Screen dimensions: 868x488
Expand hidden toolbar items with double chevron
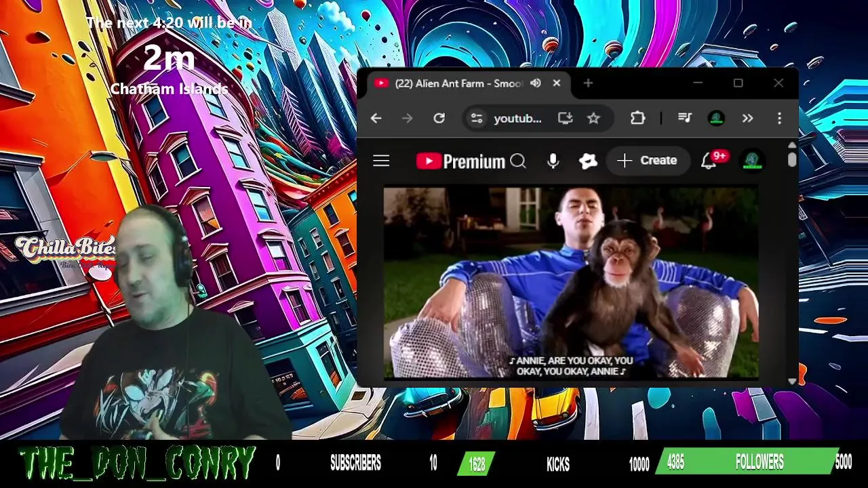[747, 119]
